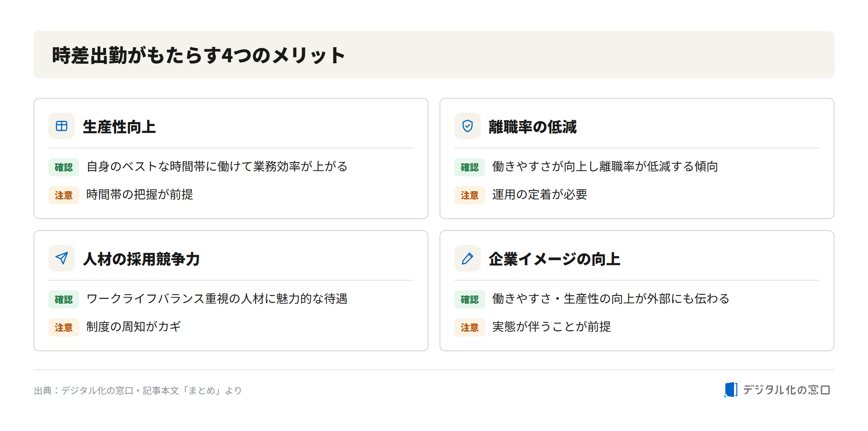
Task: Click the 注意 badge next to 制度の周知がカギ
Action: coord(64,327)
